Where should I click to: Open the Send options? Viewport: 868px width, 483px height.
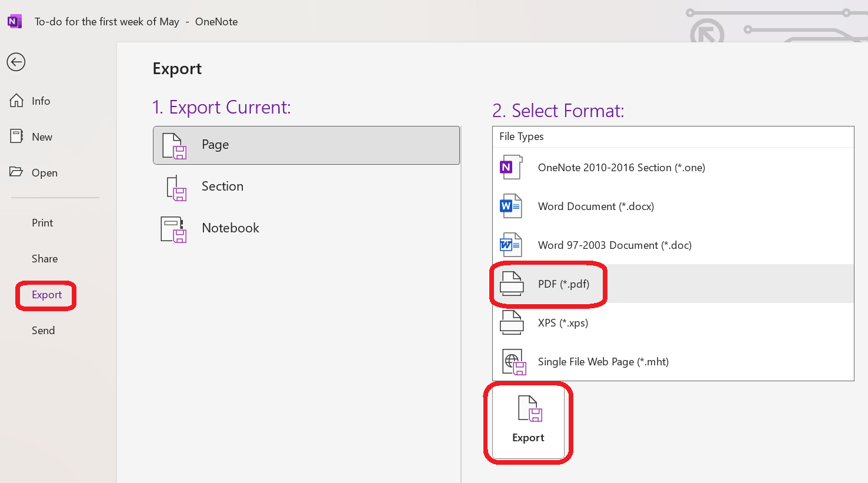pos(43,330)
